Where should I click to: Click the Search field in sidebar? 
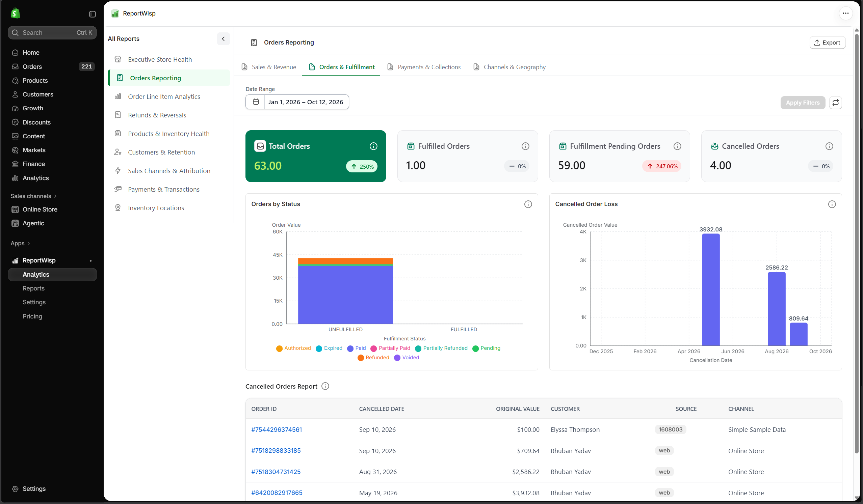52,32
